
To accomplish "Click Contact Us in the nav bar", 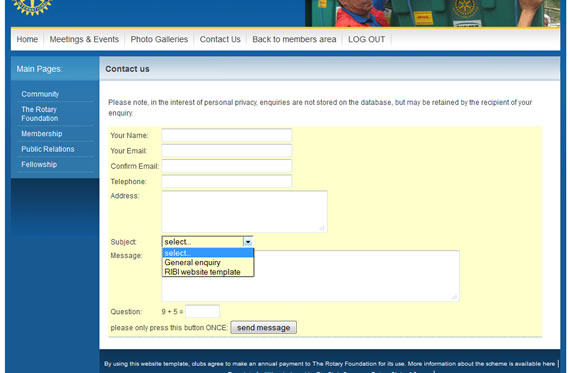I will (x=220, y=39).
